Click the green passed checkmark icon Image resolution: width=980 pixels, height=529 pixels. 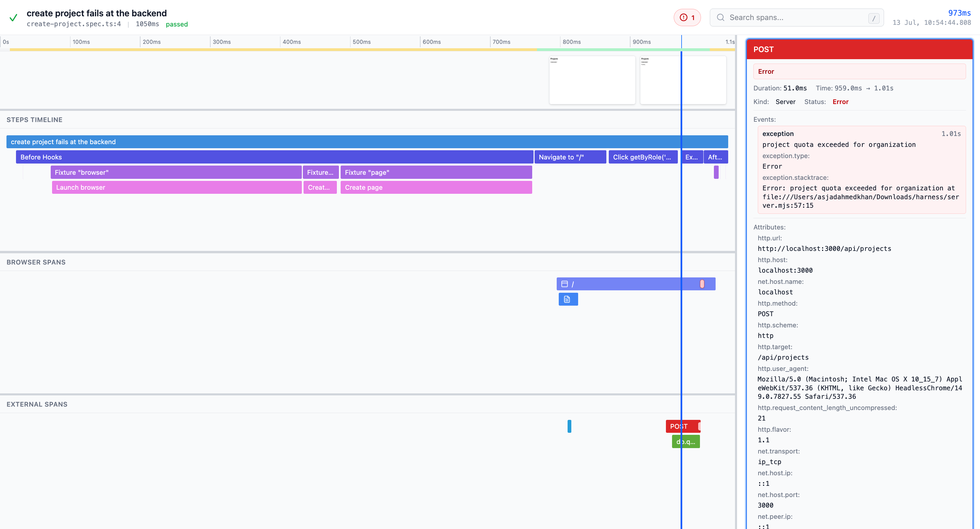13,18
